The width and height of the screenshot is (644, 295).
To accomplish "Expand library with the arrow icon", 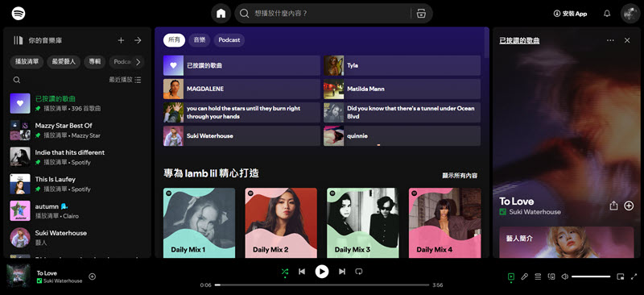I will (x=138, y=40).
